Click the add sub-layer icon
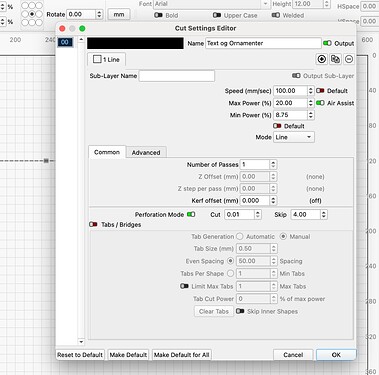This screenshot has width=379, height=375. tap(322, 59)
